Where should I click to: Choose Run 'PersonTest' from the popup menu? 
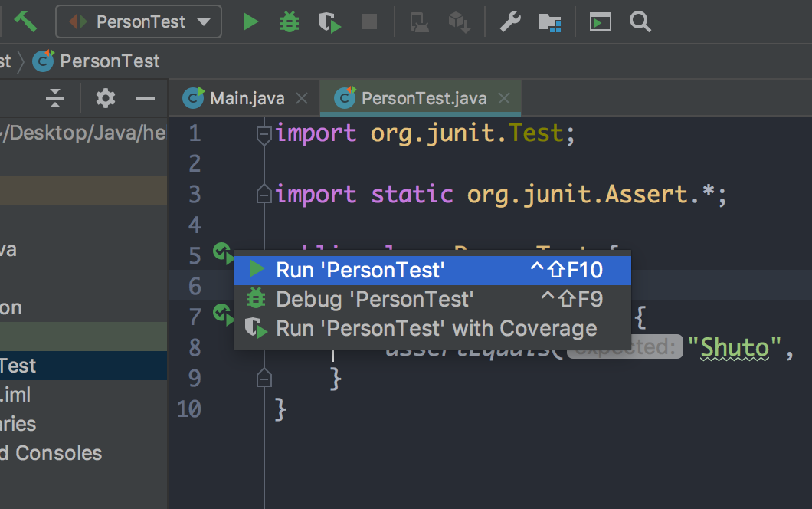[x=432, y=270]
